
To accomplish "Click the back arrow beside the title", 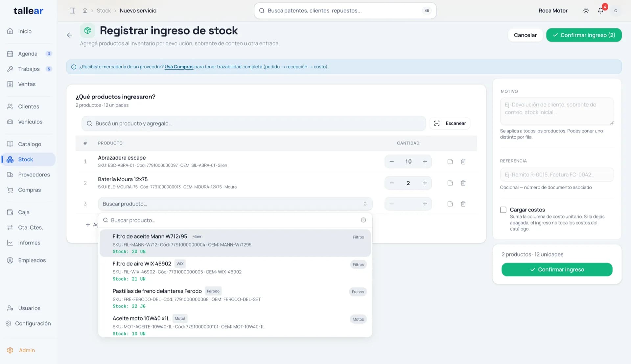I will click(69, 35).
